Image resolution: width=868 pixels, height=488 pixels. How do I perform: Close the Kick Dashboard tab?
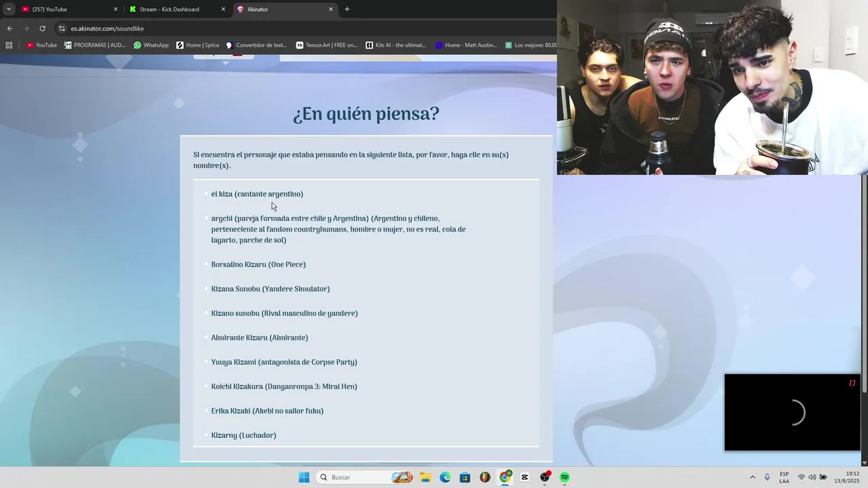click(x=223, y=9)
